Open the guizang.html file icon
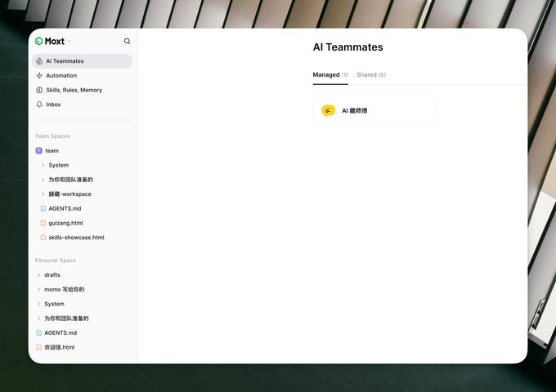Viewport: 556px width, 392px height. tap(43, 223)
